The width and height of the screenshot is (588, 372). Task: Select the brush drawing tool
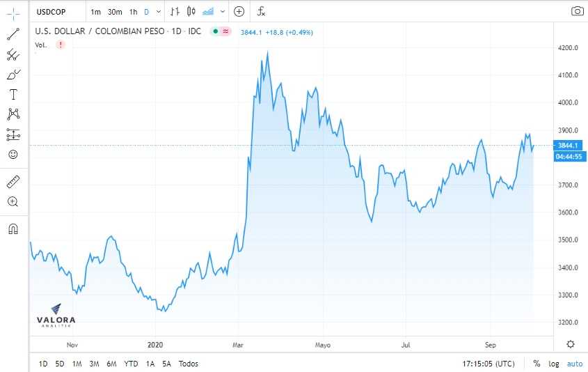[13, 75]
